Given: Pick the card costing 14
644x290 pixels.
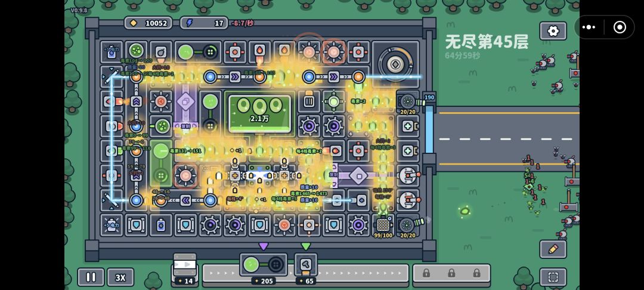Looking at the screenshot, I should click(185, 269).
